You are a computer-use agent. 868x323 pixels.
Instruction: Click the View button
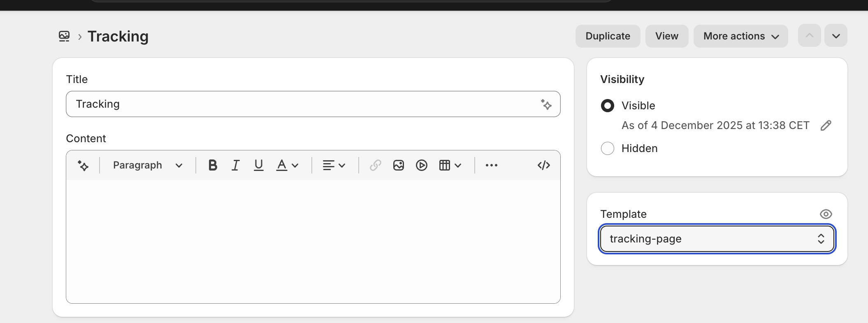tap(666, 36)
